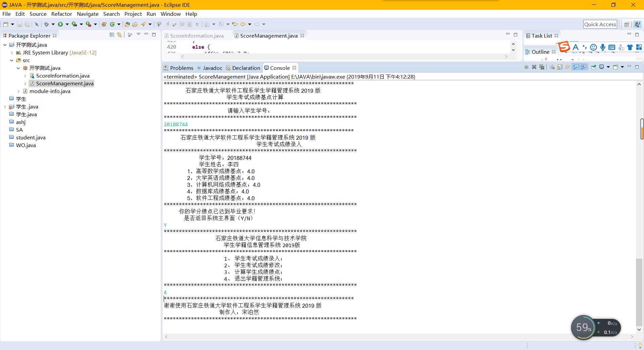Toggle Show Console When Standard Error Changes
This screenshot has width=644, height=350.
pyautogui.click(x=583, y=67)
